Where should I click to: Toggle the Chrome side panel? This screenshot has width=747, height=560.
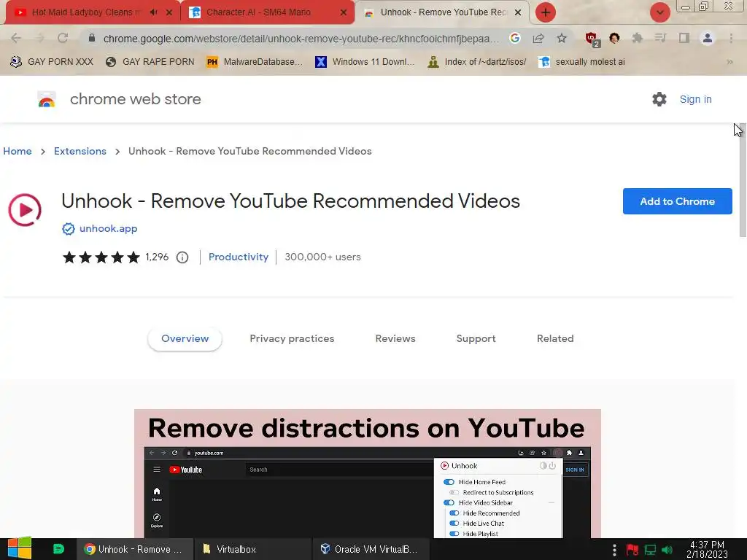click(x=684, y=38)
